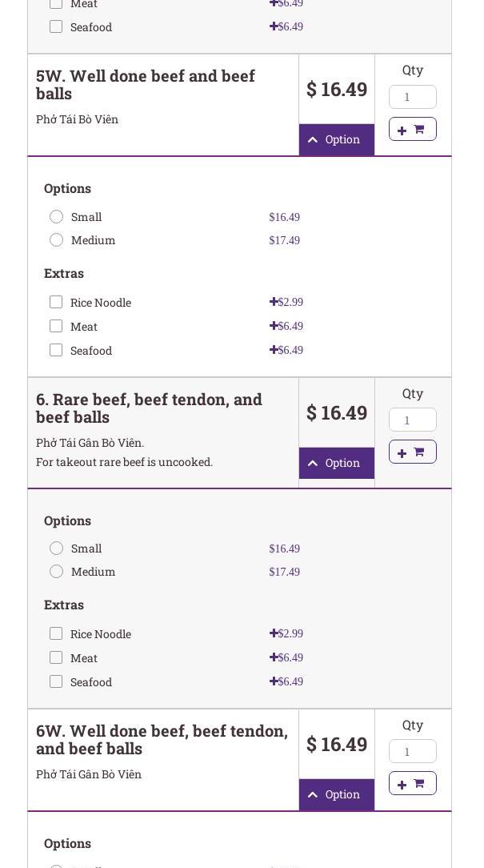484x868 pixels.
Task: Click plus icon beside item 5W Seafood price
Action: coord(274,350)
